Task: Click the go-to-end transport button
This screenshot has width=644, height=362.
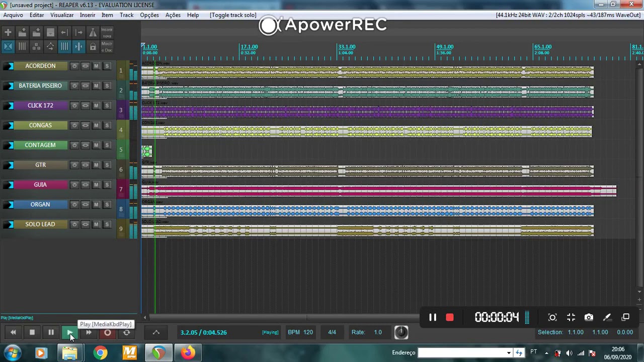Action: (x=89, y=332)
